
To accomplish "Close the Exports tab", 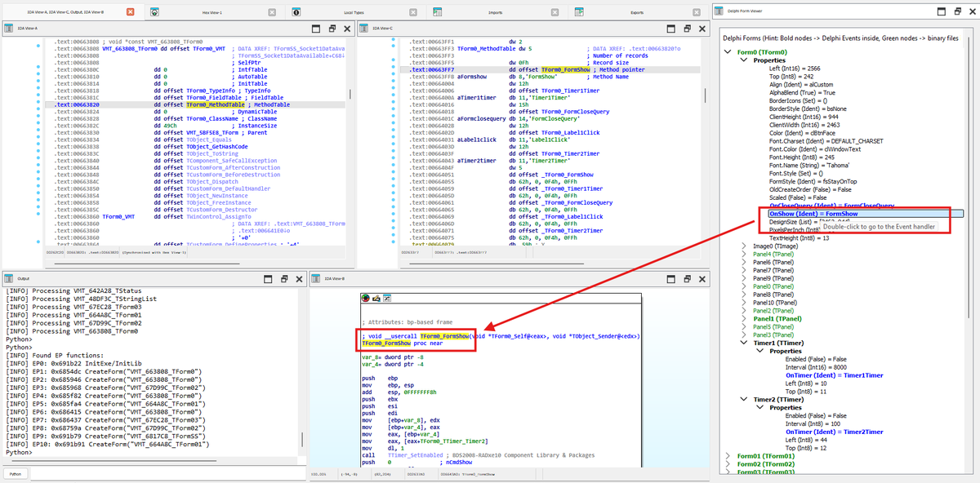I will click(697, 13).
